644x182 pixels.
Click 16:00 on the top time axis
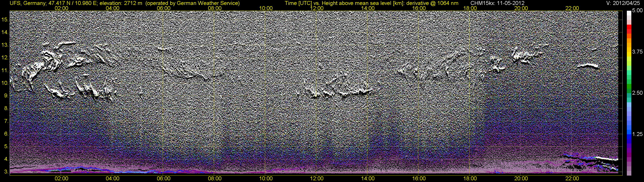pos(419,8)
